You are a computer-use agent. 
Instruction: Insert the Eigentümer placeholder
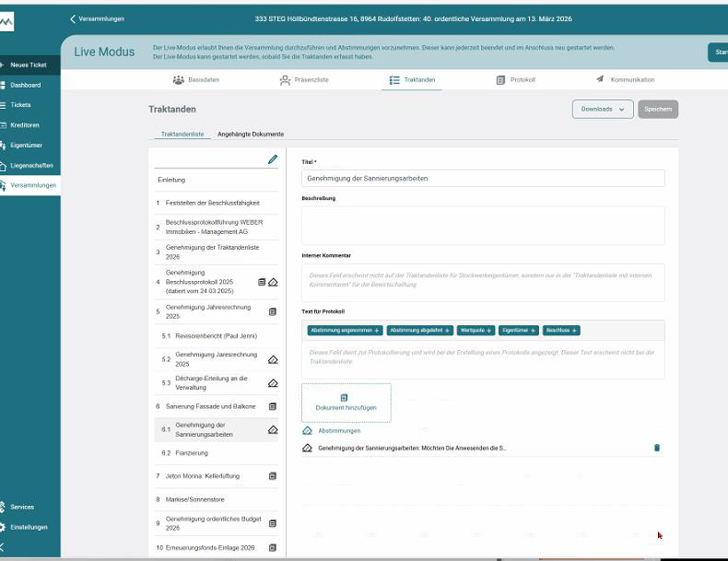[x=519, y=331]
